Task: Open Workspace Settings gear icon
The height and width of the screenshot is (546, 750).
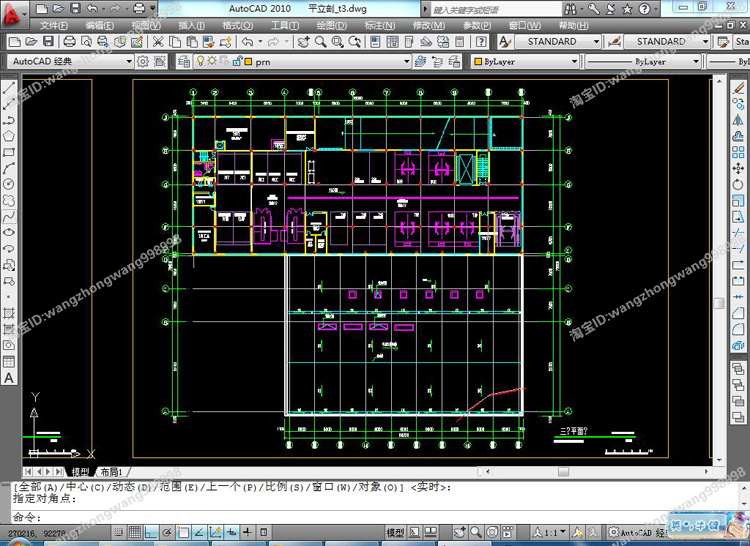Action: (x=143, y=62)
